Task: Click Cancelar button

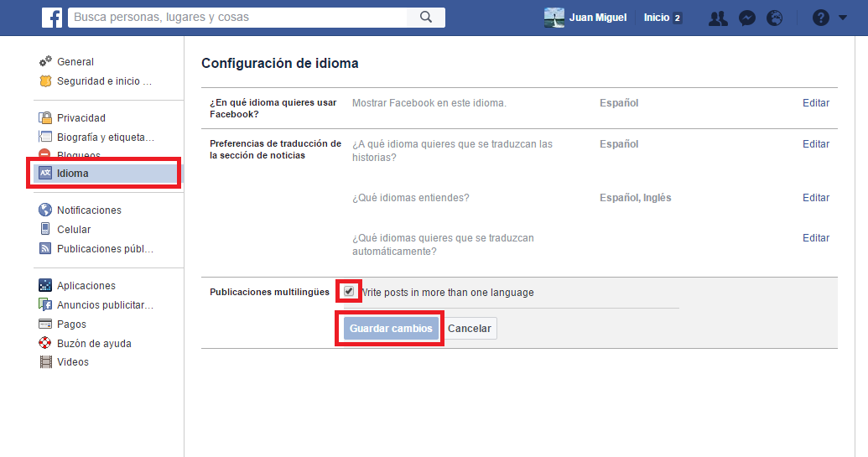Action: 470,328
